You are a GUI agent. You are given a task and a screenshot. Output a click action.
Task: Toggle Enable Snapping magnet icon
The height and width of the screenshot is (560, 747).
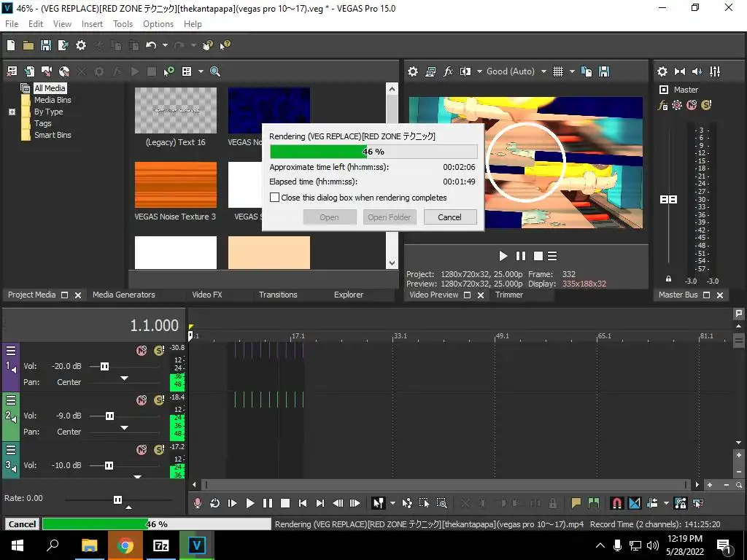pos(617,503)
